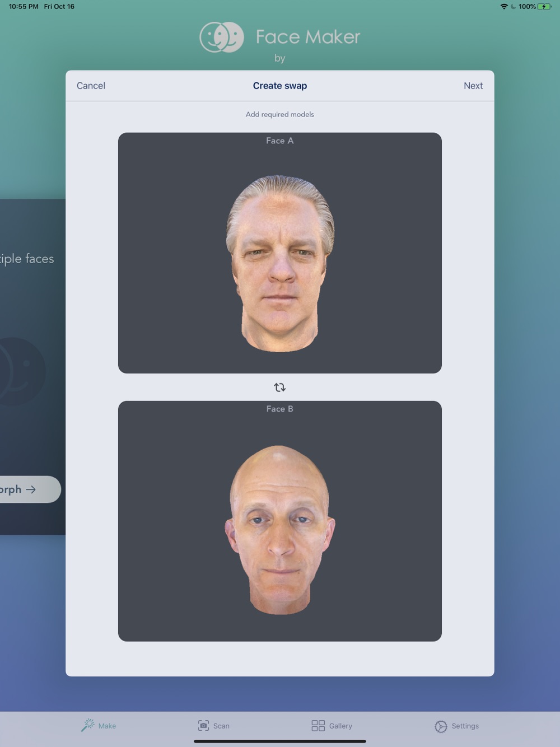Check the battery status icon
The height and width of the screenshot is (747, 560).
pos(544,7)
